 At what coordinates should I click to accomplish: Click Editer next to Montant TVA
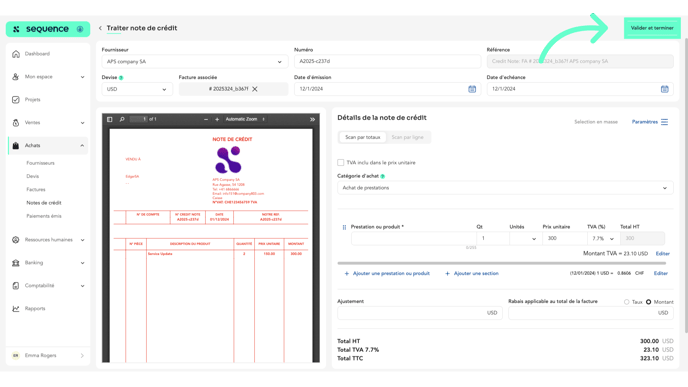tap(663, 254)
